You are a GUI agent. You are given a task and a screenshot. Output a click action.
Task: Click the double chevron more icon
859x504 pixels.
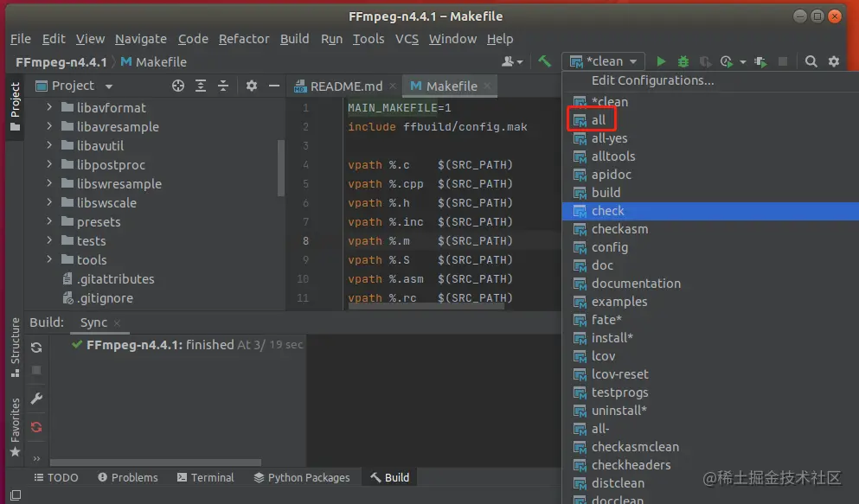click(x=36, y=458)
